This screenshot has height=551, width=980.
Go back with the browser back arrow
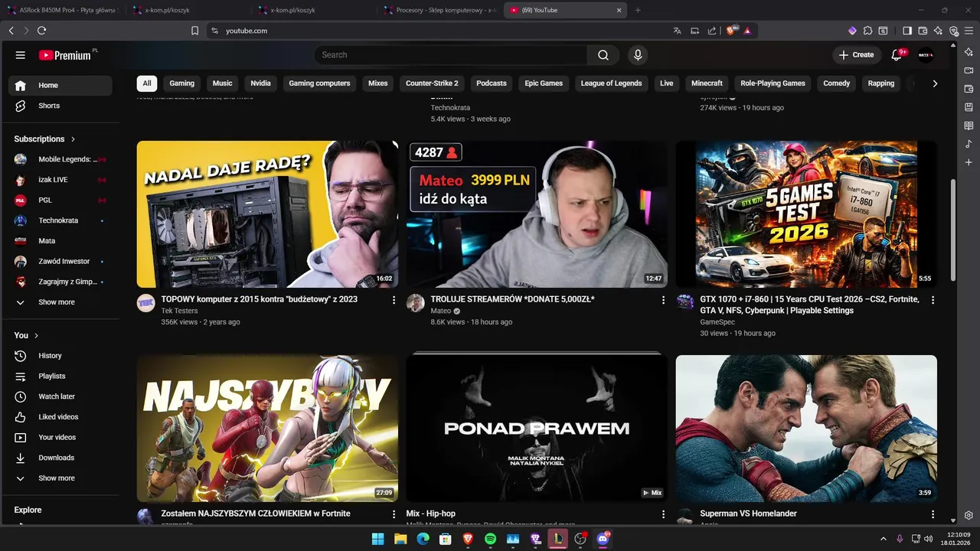(11, 31)
